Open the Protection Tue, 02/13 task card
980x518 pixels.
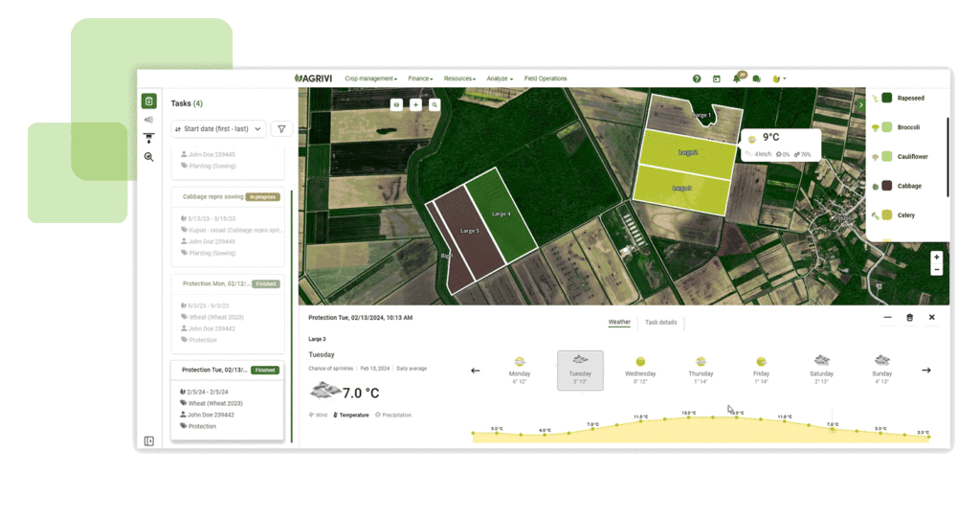228,400
